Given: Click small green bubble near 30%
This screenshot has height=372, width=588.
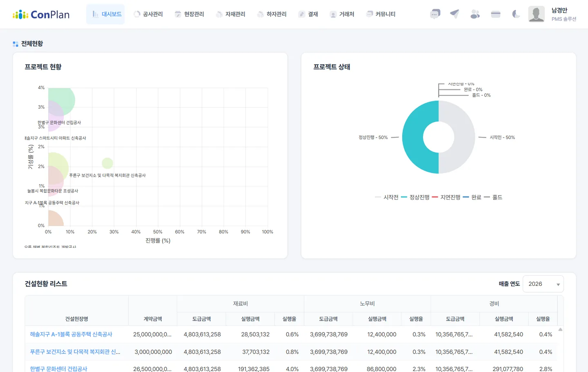Looking at the screenshot, I should point(107,163).
